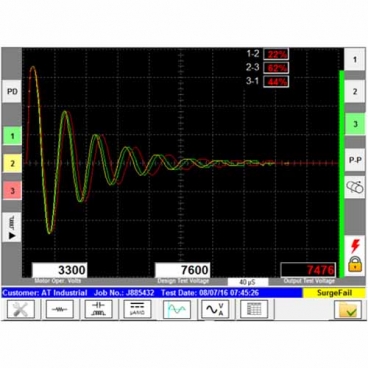The height and width of the screenshot is (368, 368).
Task: Click the Motor Oper. Volts 3300 field
Action: (x=59, y=270)
